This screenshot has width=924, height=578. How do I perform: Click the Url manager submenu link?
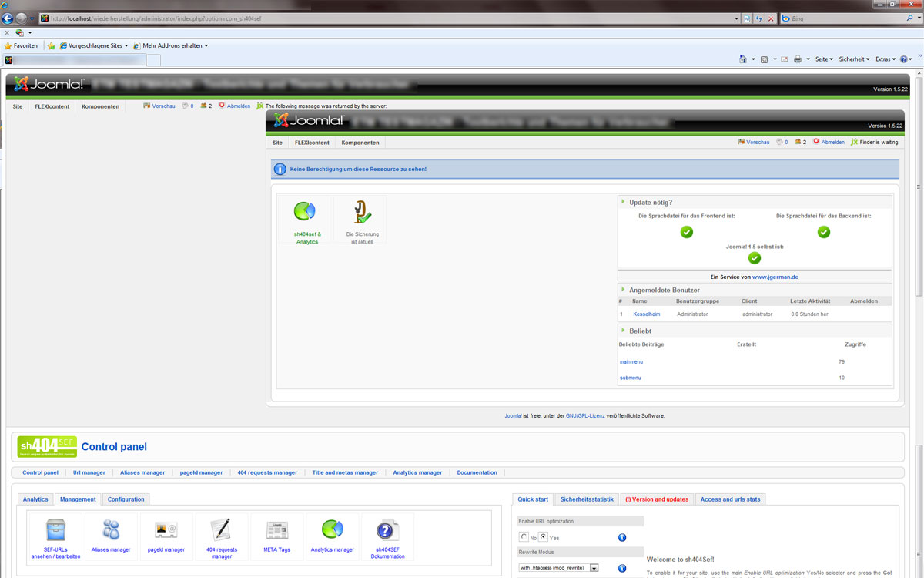coord(89,472)
